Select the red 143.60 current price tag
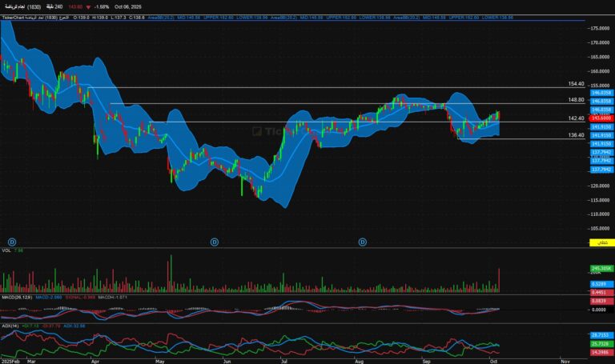 pyautogui.click(x=601, y=118)
